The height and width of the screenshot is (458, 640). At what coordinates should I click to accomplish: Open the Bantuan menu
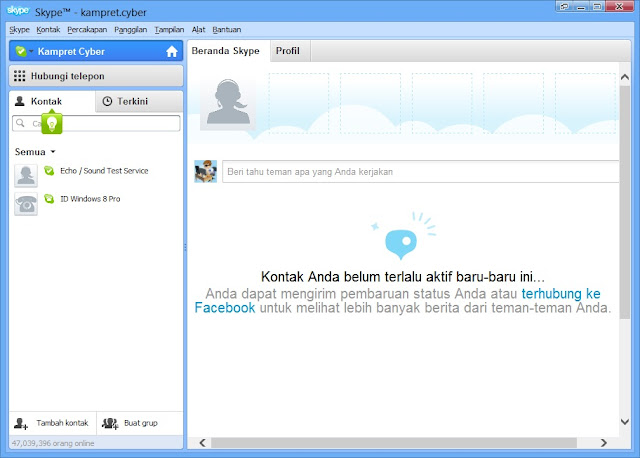pyautogui.click(x=227, y=30)
